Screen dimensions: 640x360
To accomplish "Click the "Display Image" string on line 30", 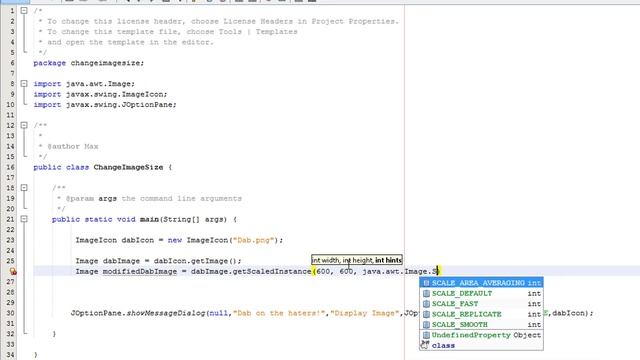I will coord(365,313).
